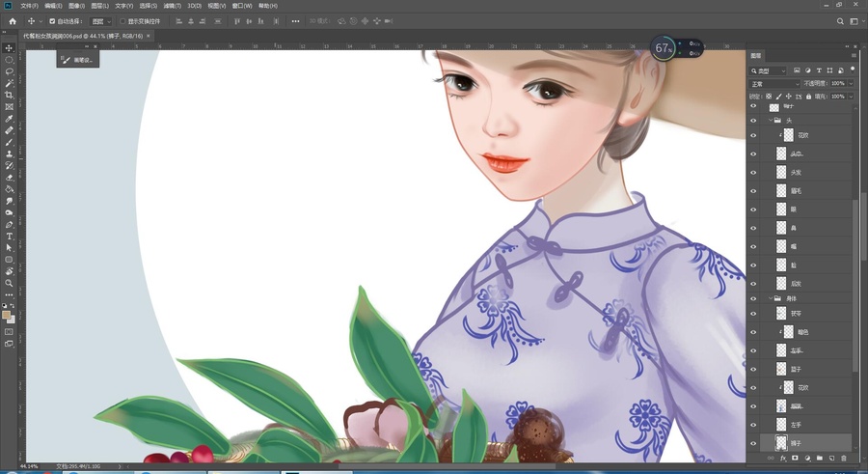Select the Frame tool
The height and width of the screenshot is (474, 868).
click(9, 106)
